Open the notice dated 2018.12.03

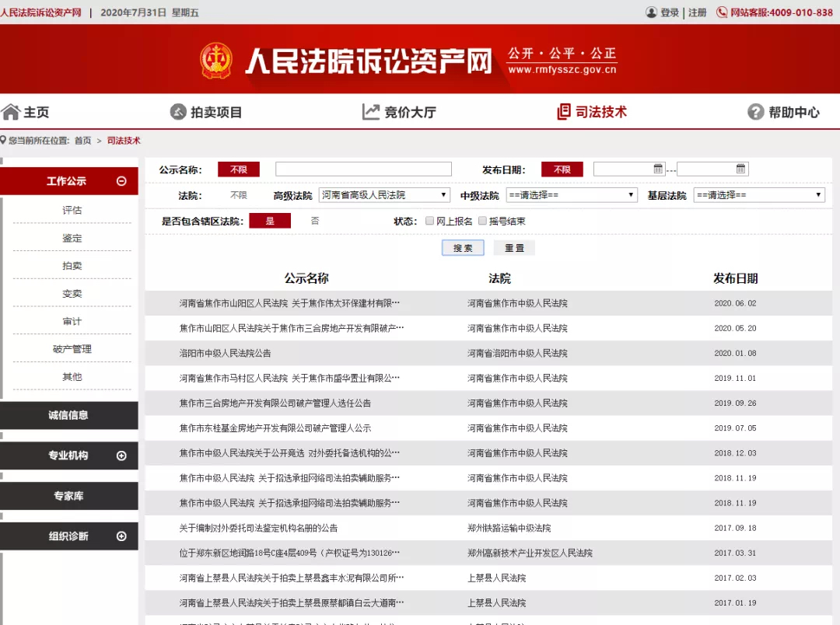tap(289, 453)
